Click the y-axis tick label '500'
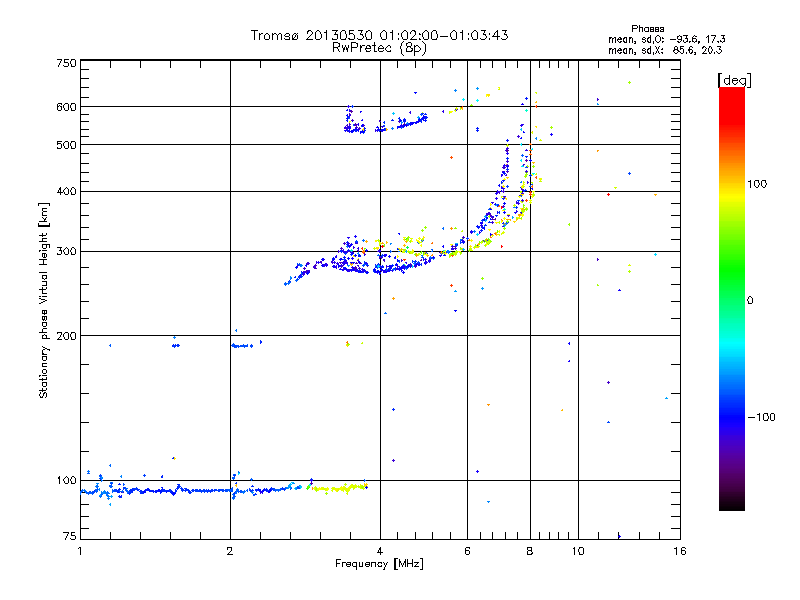The image size is (800, 600). coord(66,145)
